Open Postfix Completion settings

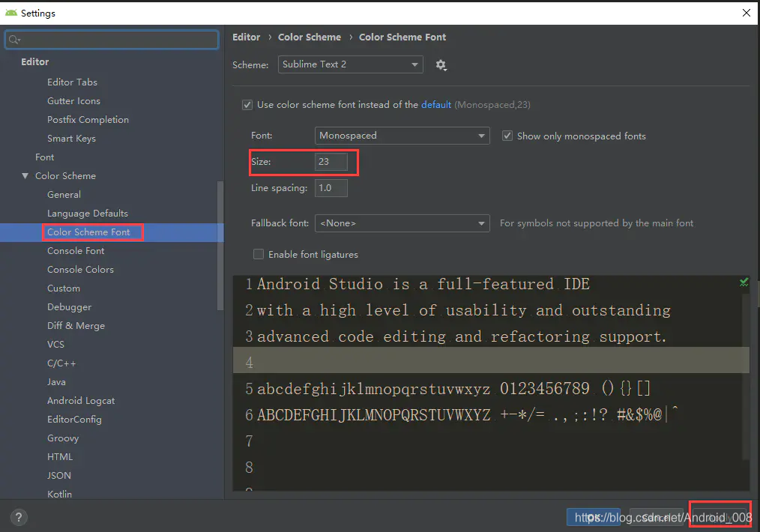point(88,120)
